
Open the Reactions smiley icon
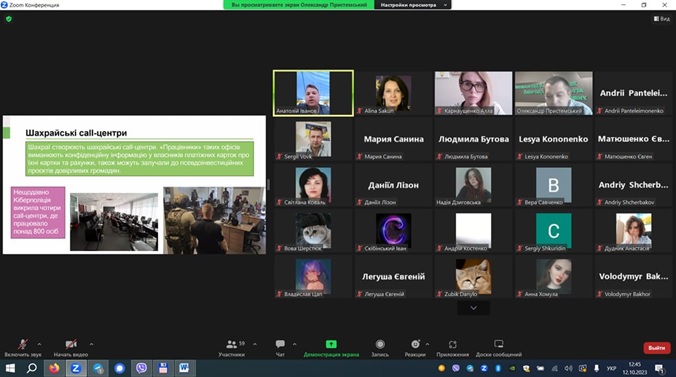(415, 344)
